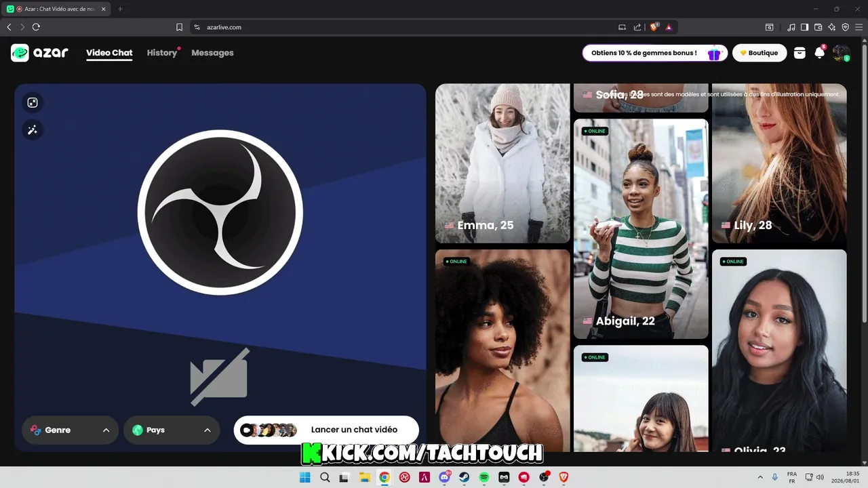View the Lily, 28 profile card
868x488 pixels.
click(x=779, y=163)
